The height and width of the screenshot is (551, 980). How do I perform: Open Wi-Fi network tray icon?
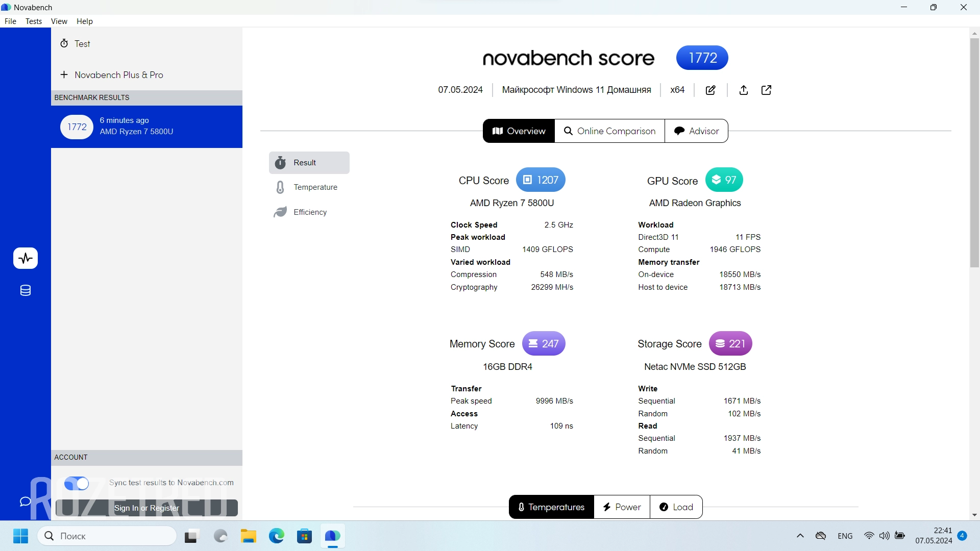869,536
